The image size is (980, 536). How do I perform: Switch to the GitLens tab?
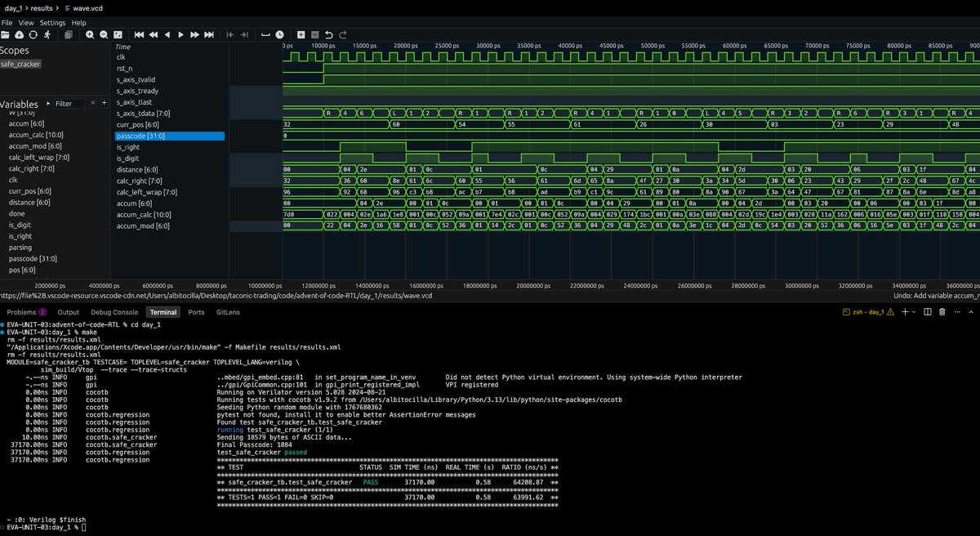coord(229,312)
